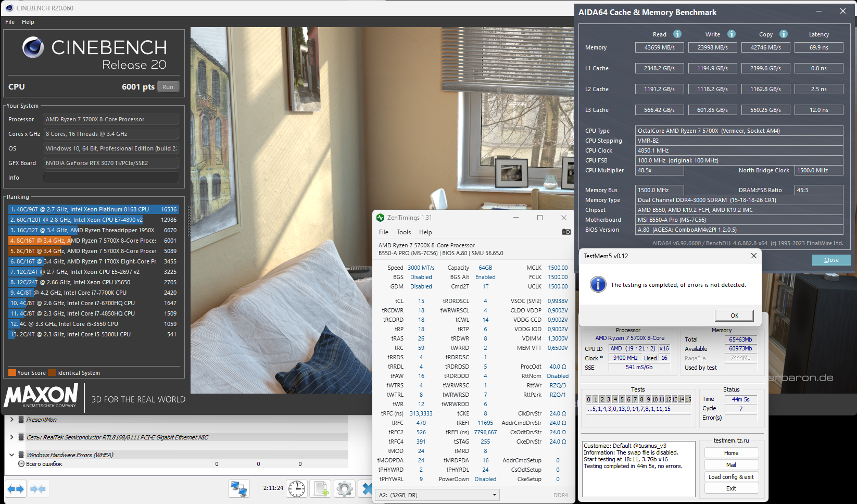This screenshot has height=504, width=857.
Task: Open sensor settings with the gear icon
Action: click(344, 489)
